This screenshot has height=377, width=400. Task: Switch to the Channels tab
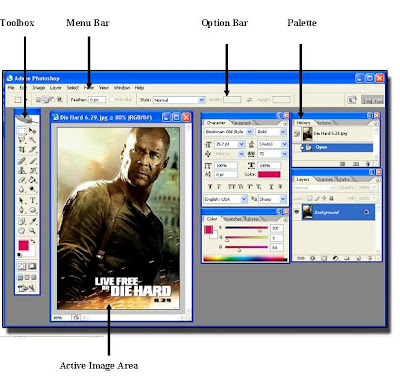click(324, 179)
